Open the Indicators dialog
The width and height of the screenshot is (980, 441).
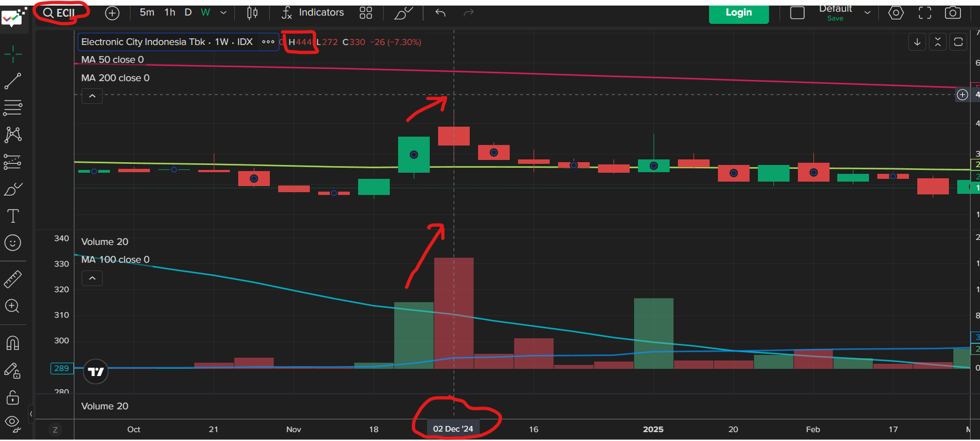pos(313,12)
